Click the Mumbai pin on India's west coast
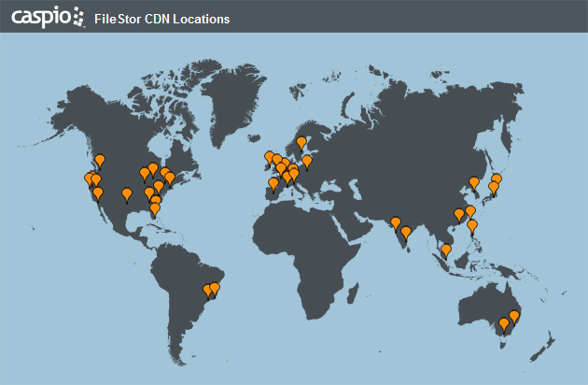Viewport: 588px width, 385px height. coord(396,222)
